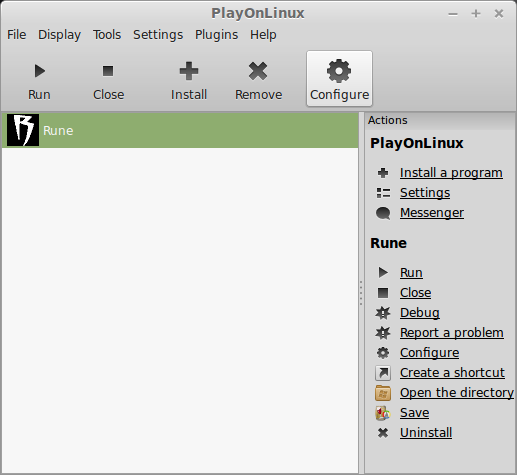The image size is (517, 475).
Task: Click the Run play icon in toolbar
Action: click(x=40, y=71)
